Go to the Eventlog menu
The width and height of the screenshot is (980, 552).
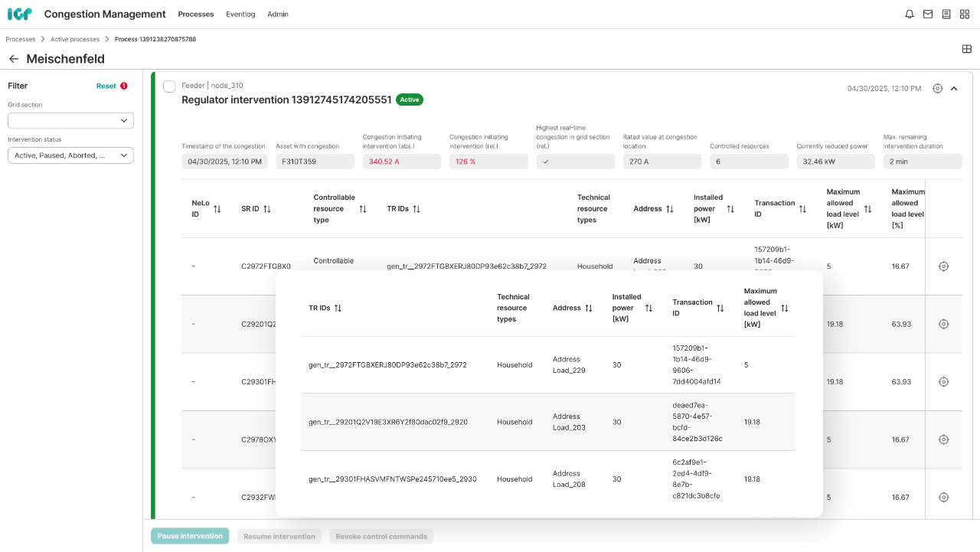click(x=240, y=14)
